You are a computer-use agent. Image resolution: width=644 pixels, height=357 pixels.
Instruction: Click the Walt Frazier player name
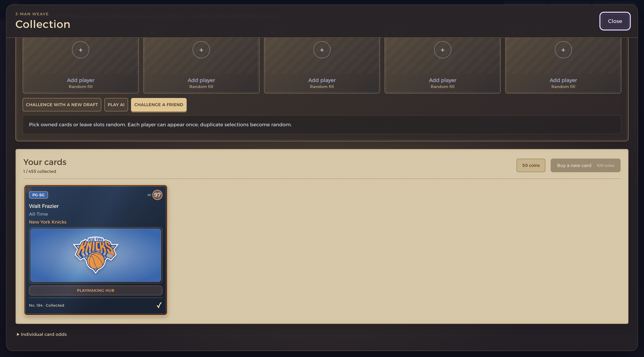point(44,206)
